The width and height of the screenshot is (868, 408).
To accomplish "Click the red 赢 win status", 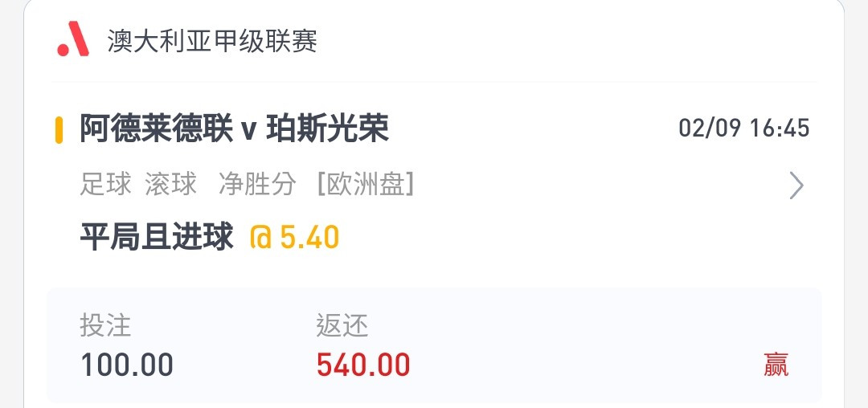I will click(x=776, y=365).
